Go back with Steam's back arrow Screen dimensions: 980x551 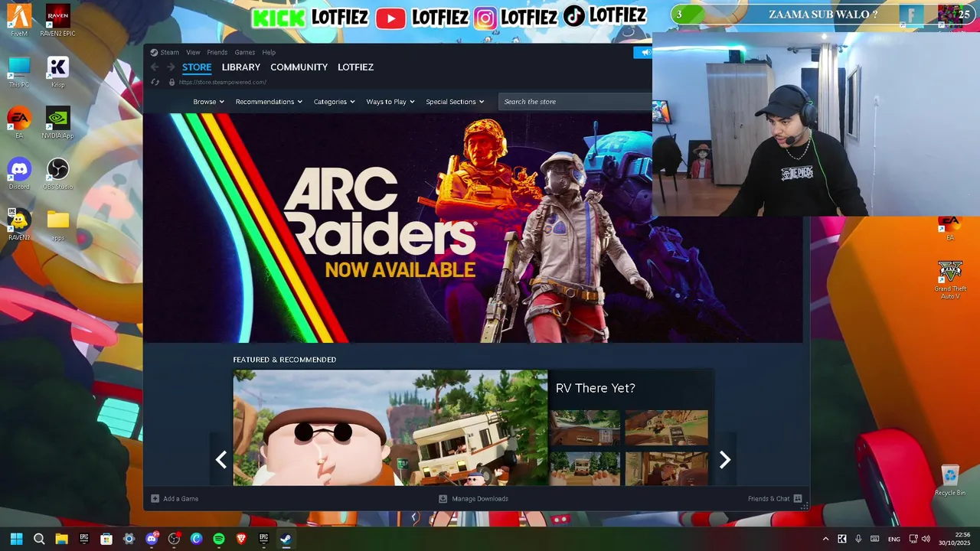click(155, 67)
